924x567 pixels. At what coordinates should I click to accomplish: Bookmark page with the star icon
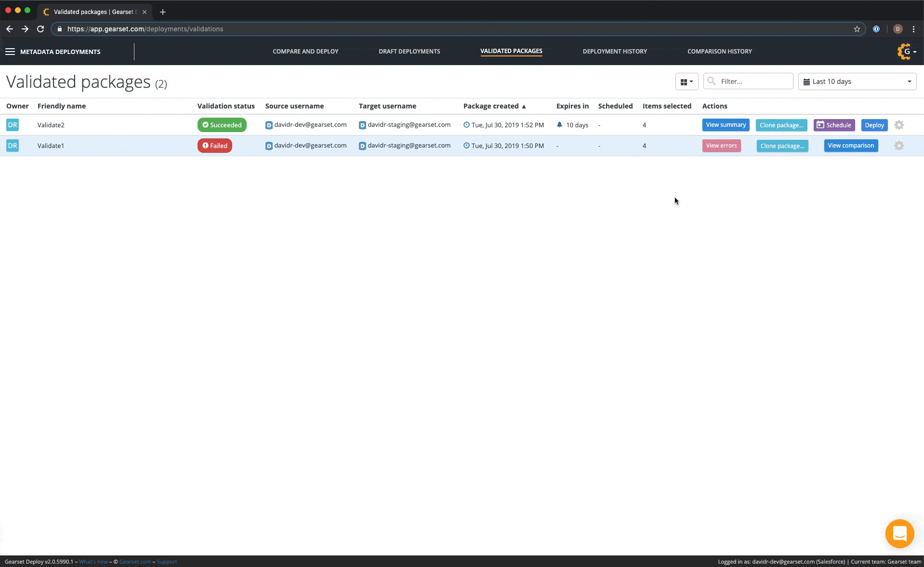[857, 29]
